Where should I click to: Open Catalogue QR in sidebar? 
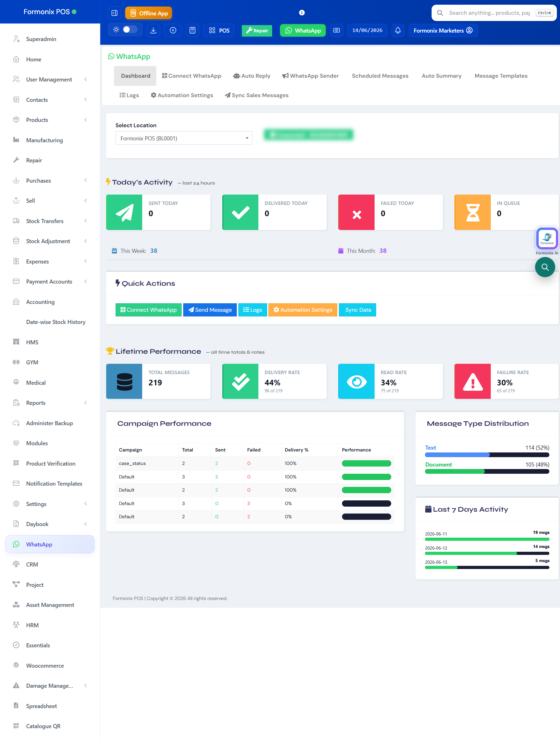tap(50, 726)
